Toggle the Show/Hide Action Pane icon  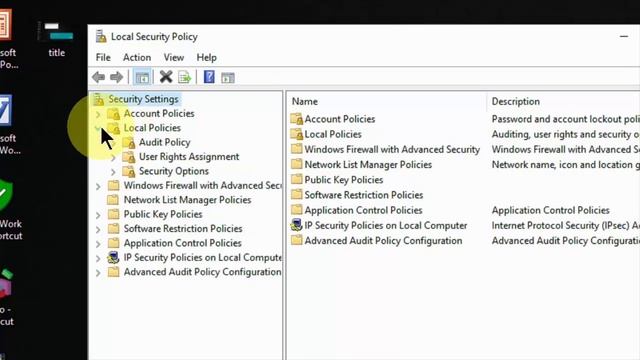pyautogui.click(x=228, y=78)
